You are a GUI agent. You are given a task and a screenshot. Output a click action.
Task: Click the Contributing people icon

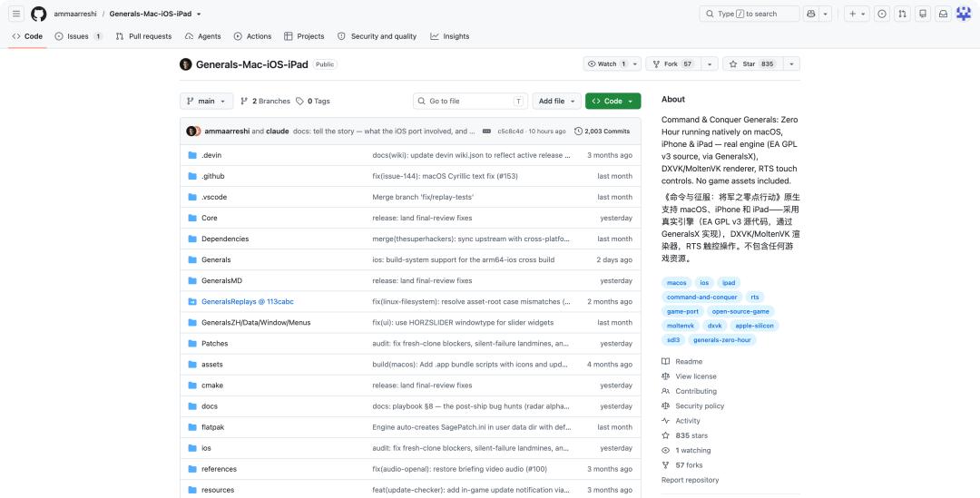666,391
